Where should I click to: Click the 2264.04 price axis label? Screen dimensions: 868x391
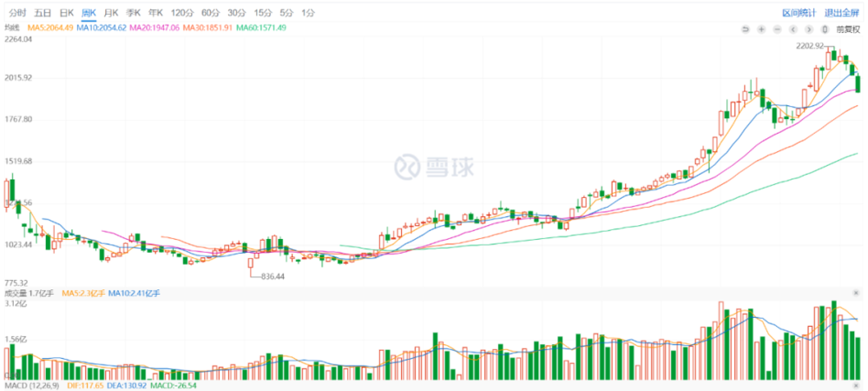[x=17, y=39]
